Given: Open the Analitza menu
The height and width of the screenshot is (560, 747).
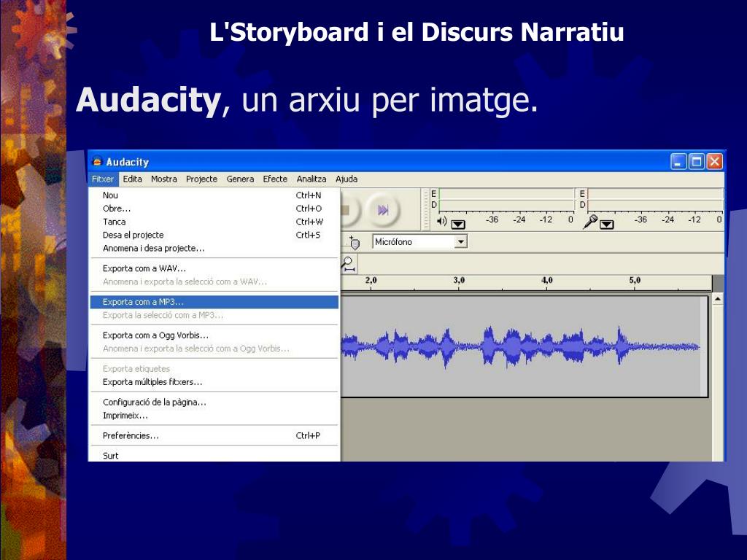Looking at the screenshot, I should point(311,179).
